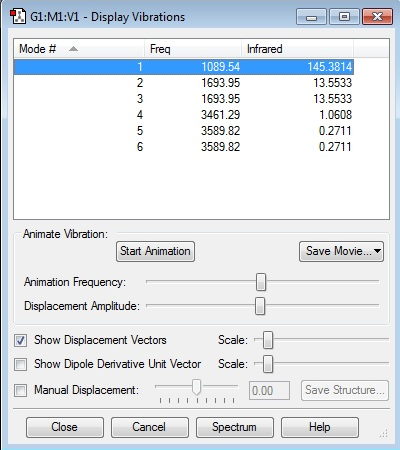Select mode 4 at 3461.29

pyautogui.click(x=184, y=115)
